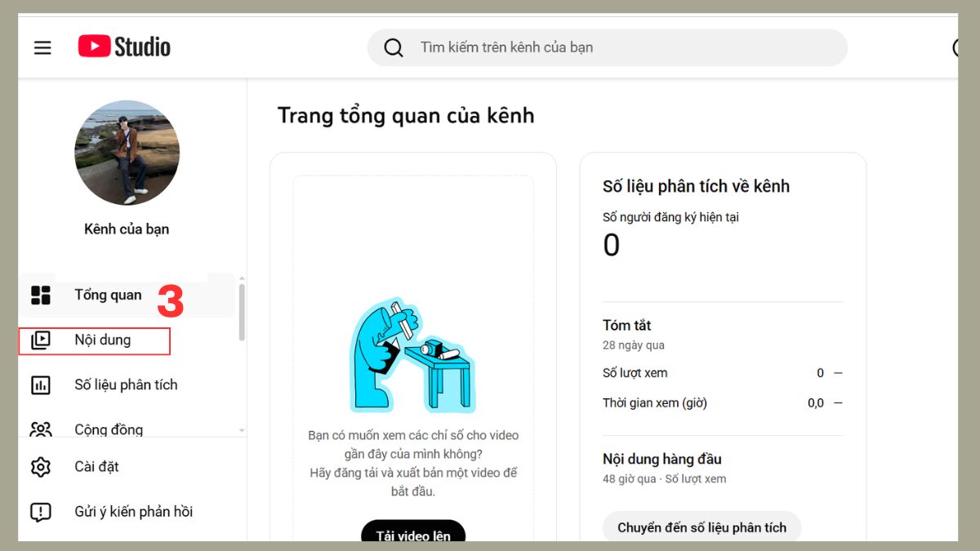Click the Trang tổng quan của kênh heading
The width and height of the screenshot is (980, 551).
click(406, 116)
